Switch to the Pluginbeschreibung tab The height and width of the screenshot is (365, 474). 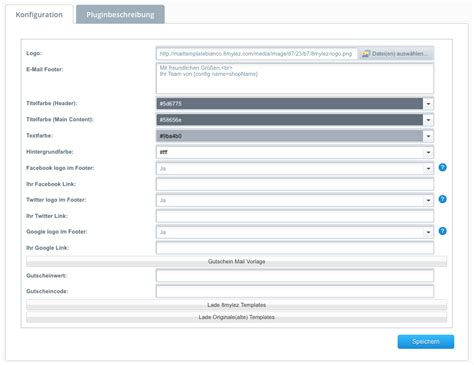[x=120, y=15]
